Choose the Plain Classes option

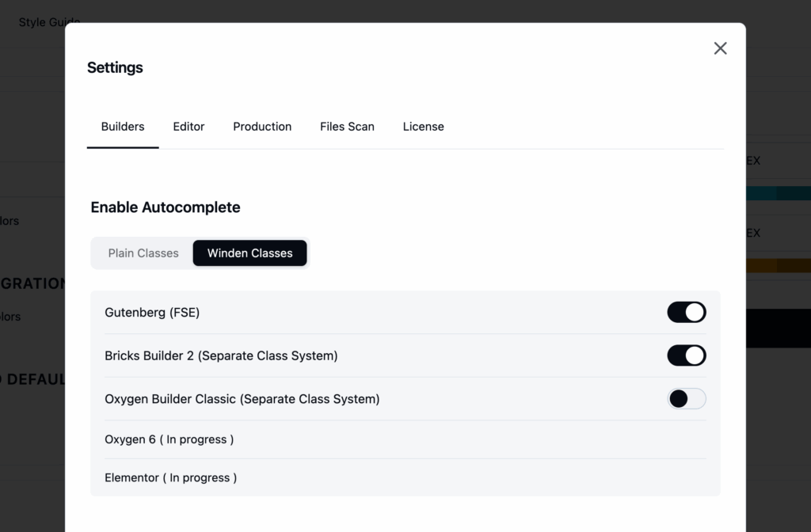[143, 253]
